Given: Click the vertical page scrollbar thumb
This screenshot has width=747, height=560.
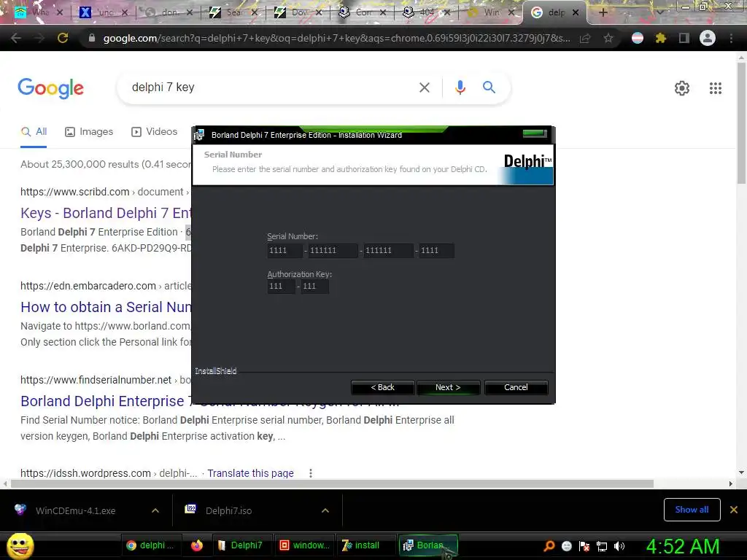Looking at the screenshot, I should point(741,122).
